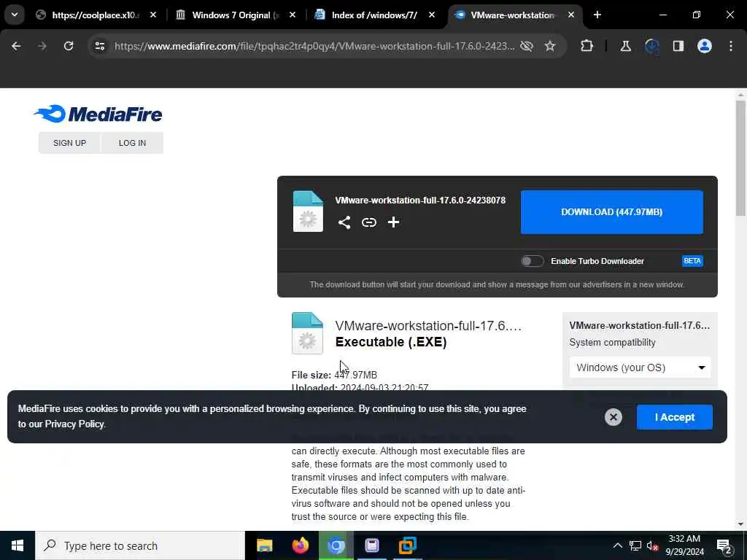This screenshot has width=747, height=560.
Task: Click the file icon in download panel
Action: [x=308, y=211]
